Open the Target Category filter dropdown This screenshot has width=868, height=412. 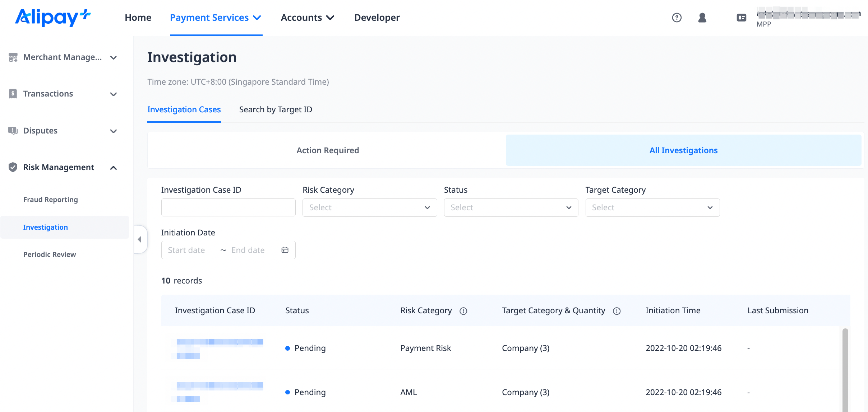652,207
